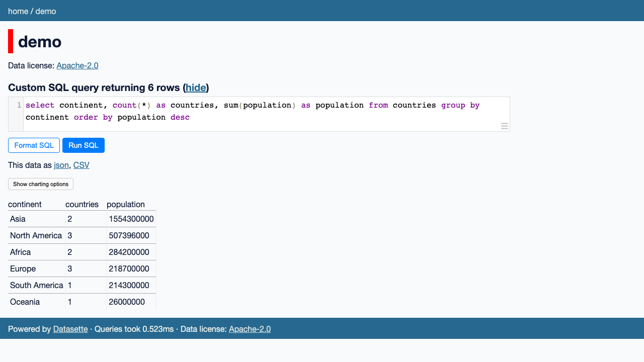
Task: Go to home breadcrumb link
Action: pos(18,11)
